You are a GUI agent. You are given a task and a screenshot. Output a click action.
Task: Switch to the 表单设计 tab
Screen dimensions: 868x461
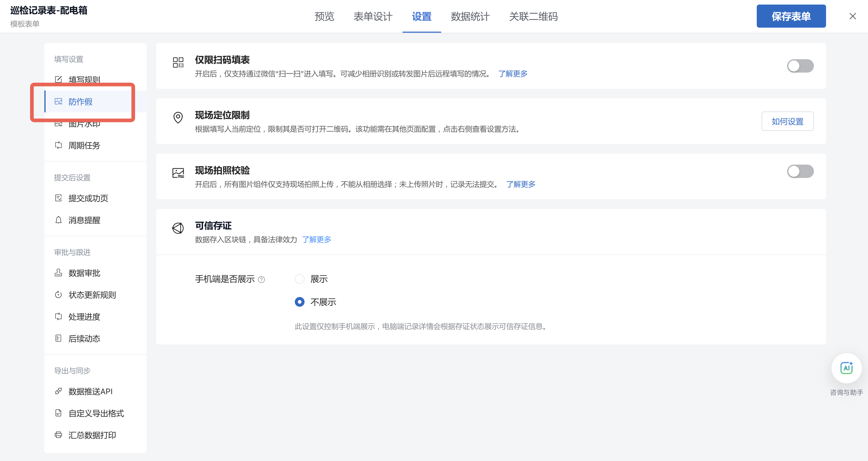point(373,16)
